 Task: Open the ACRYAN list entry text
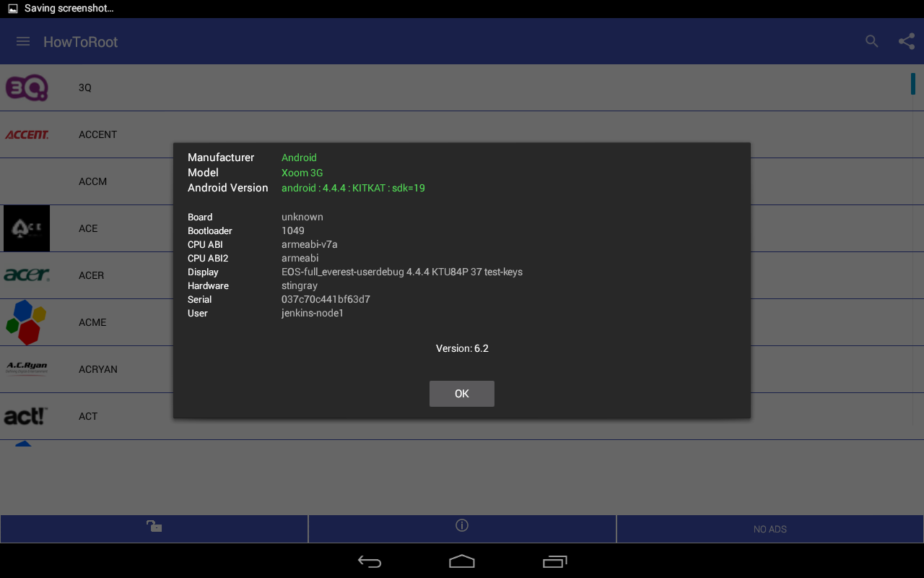[x=97, y=369]
